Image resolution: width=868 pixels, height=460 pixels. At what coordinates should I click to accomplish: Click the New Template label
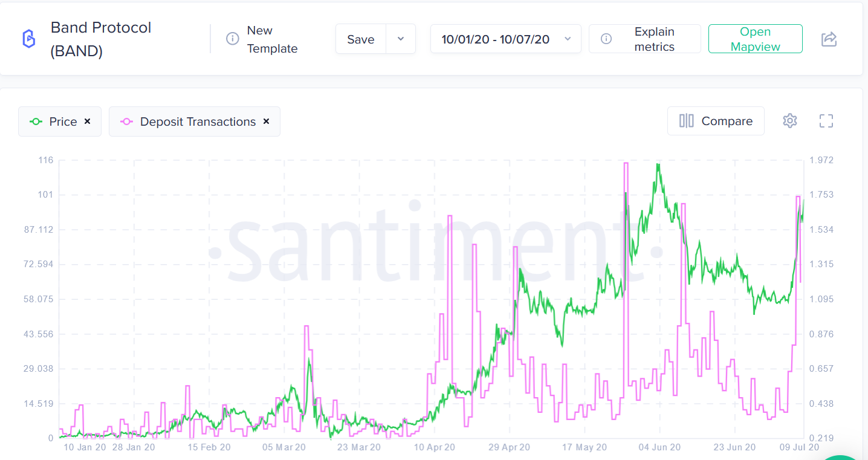(x=272, y=39)
